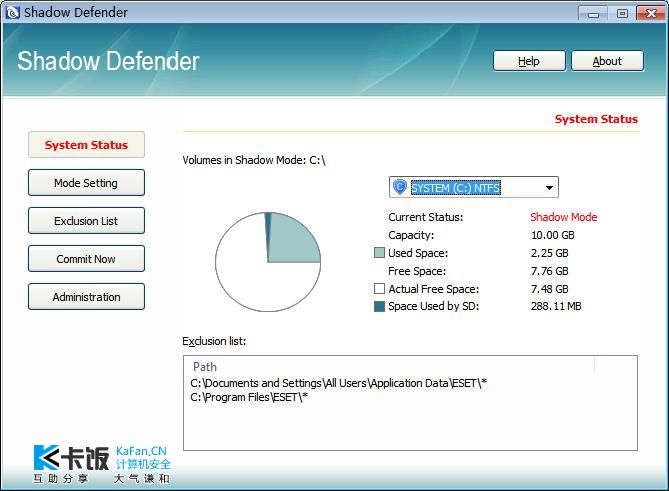Open the Mode Setting page
Screen dimensions: 669x491
pyautogui.click(x=86, y=183)
